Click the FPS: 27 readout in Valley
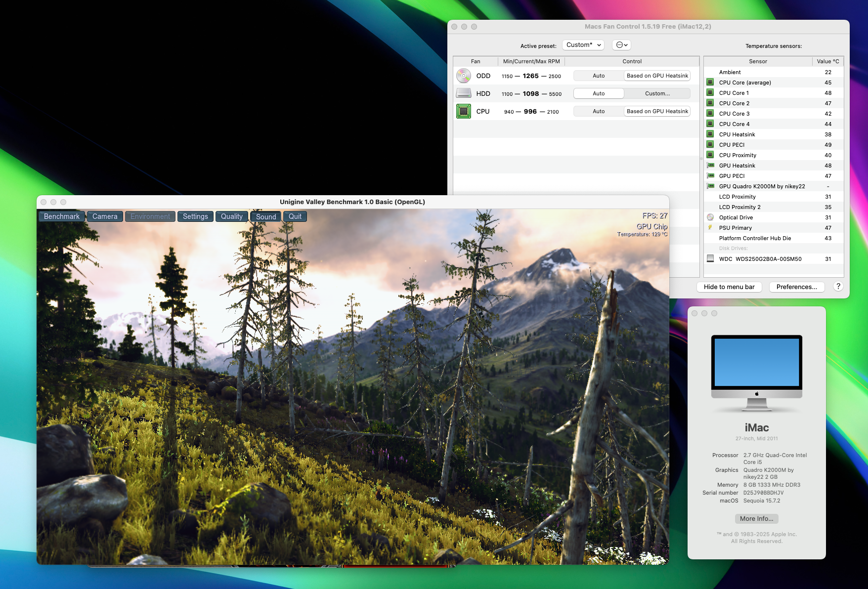Image resolution: width=868 pixels, height=589 pixels. point(655,215)
